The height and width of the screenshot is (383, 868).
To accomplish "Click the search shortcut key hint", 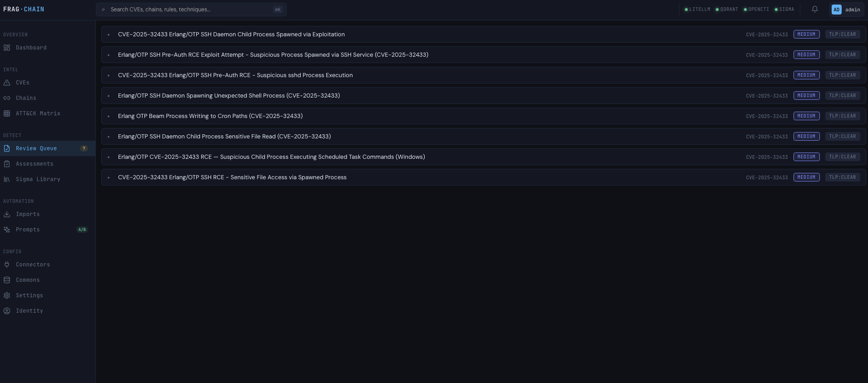I will (x=278, y=10).
